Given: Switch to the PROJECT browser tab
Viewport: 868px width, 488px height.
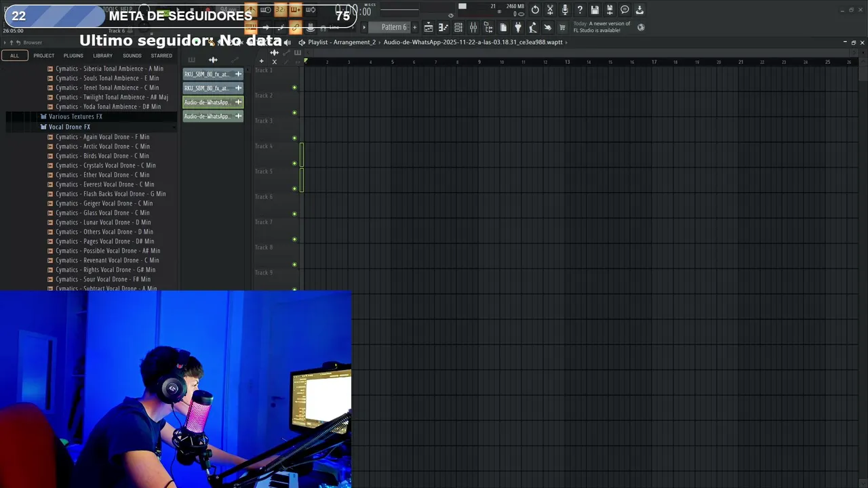Looking at the screenshot, I should pyautogui.click(x=44, y=56).
